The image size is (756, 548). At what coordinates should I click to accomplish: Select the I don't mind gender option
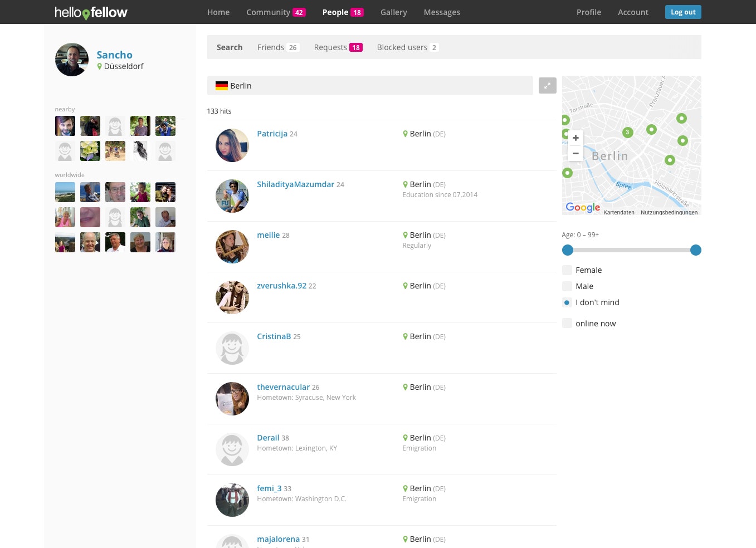coord(567,302)
